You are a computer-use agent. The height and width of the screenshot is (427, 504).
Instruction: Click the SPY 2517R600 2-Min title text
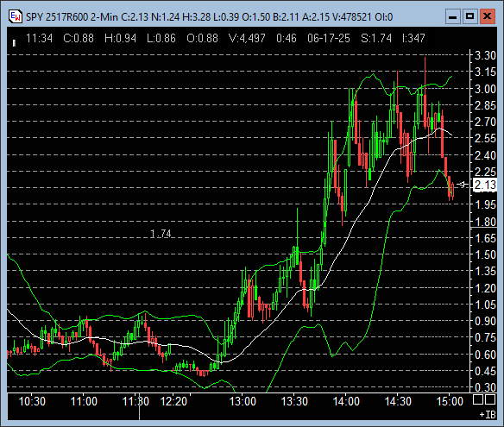pos(72,16)
